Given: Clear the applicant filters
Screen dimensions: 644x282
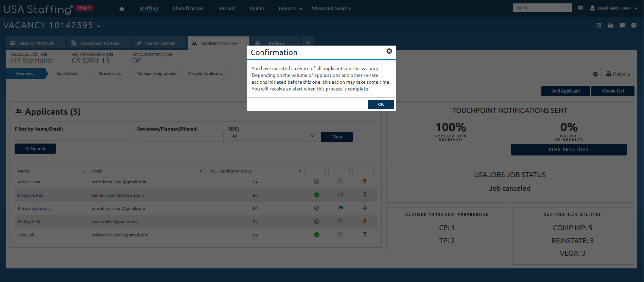Looking at the screenshot, I should click(336, 137).
